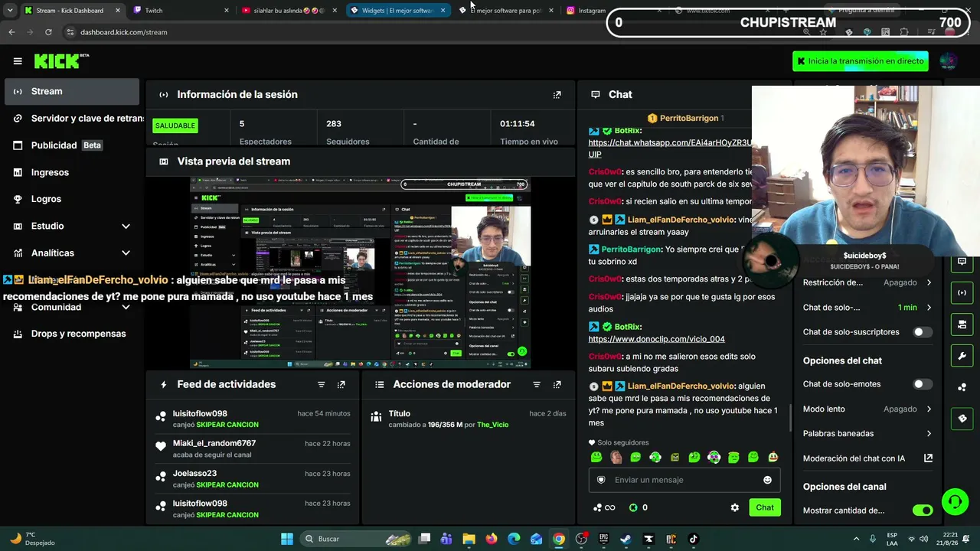Open Firefox from the taskbar
The height and width of the screenshot is (551, 980).
[492, 539]
